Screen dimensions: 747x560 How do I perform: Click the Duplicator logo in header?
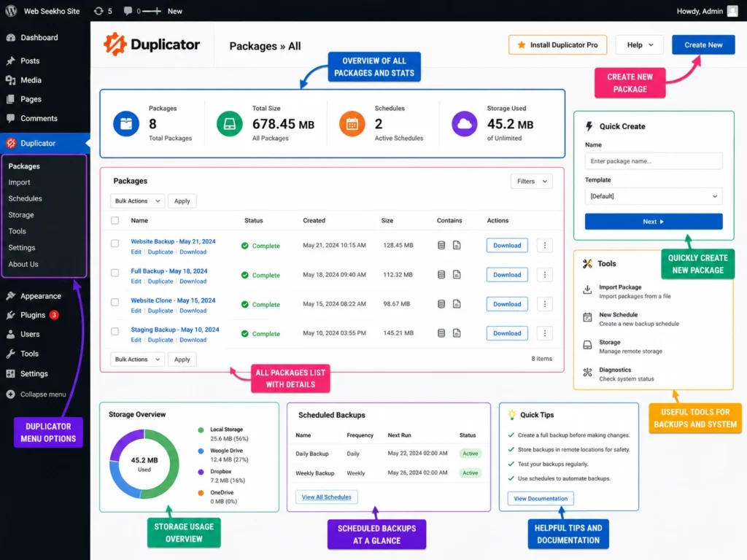[x=152, y=44]
